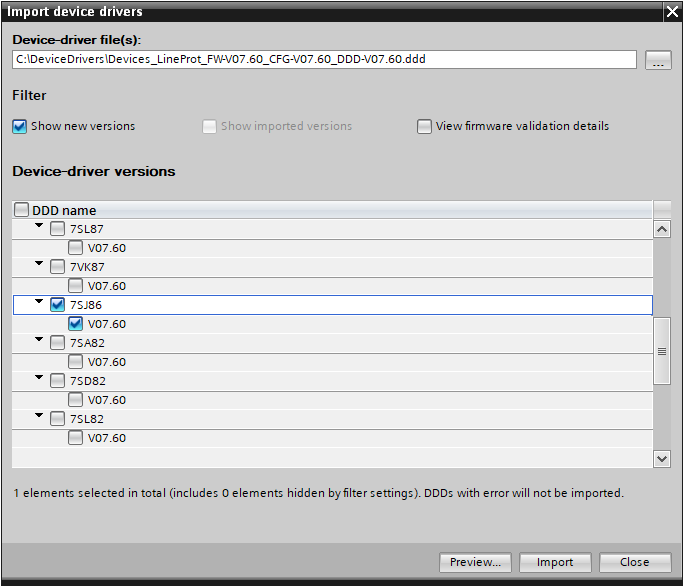Check the 7SD82 checkbox
The height and width of the screenshot is (587, 684).
[x=58, y=381]
